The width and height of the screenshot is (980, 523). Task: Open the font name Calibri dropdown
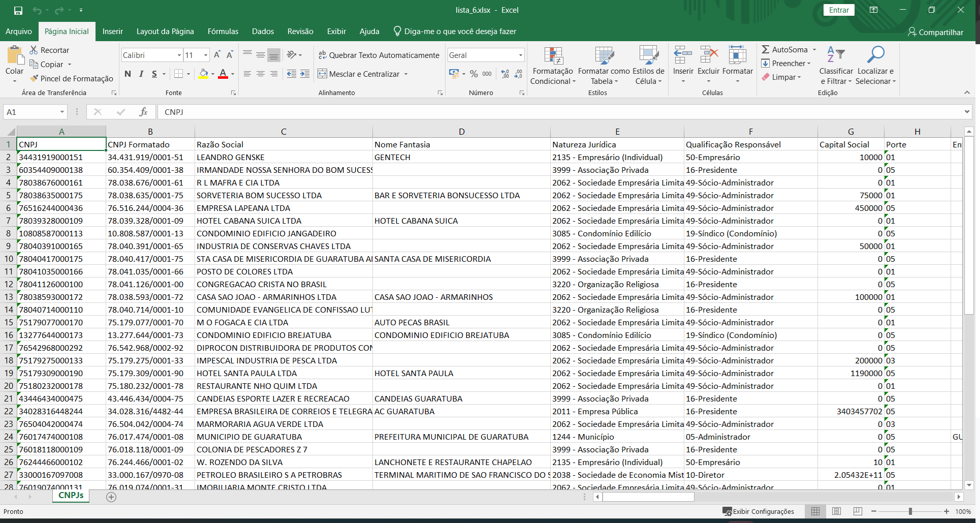[179, 55]
